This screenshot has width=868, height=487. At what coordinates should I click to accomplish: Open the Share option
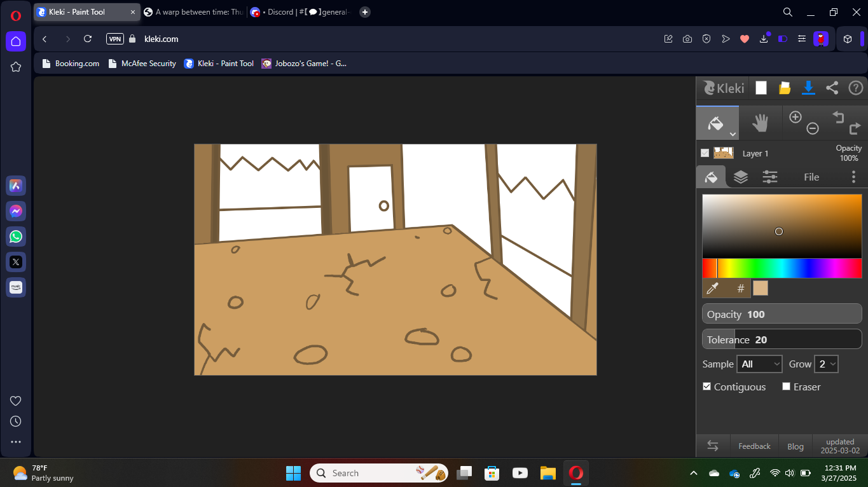[x=832, y=88]
